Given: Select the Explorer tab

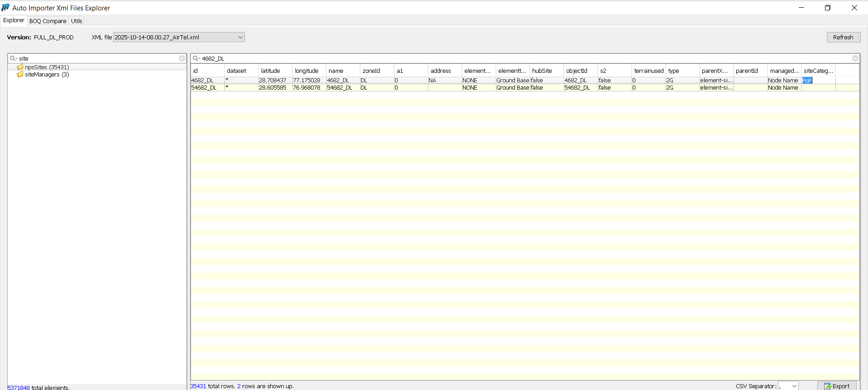Looking at the screenshot, I should (x=14, y=20).
